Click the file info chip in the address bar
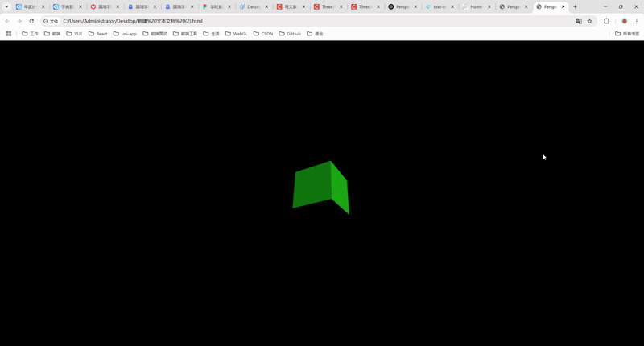Image resolution: width=644 pixels, height=346 pixels. (x=51, y=21)
